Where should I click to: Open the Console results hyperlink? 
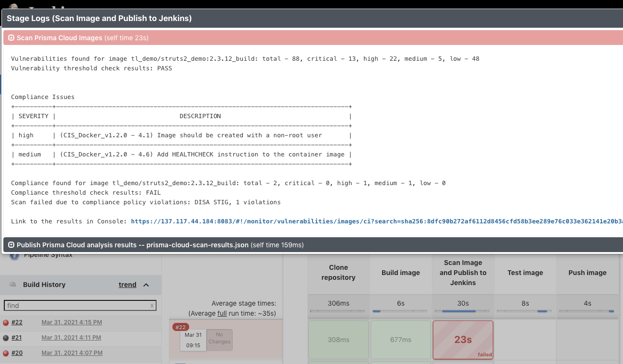click(x=376, y=221)
